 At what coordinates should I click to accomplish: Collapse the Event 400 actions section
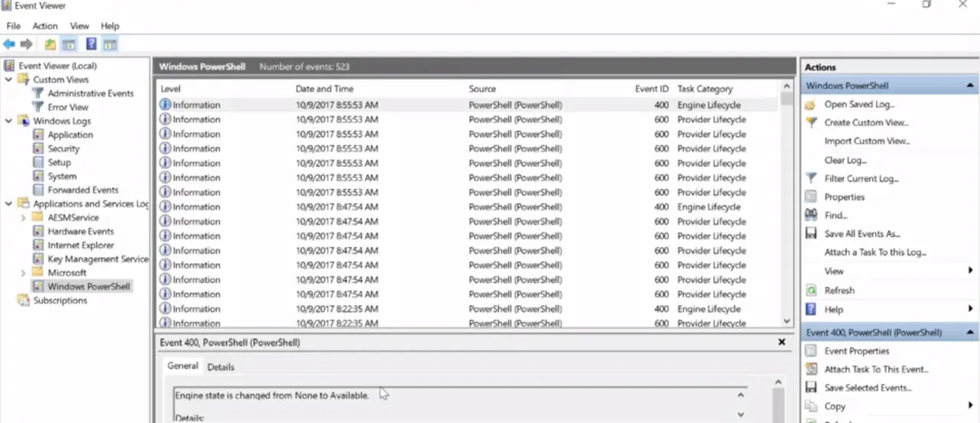pos(970,333)
